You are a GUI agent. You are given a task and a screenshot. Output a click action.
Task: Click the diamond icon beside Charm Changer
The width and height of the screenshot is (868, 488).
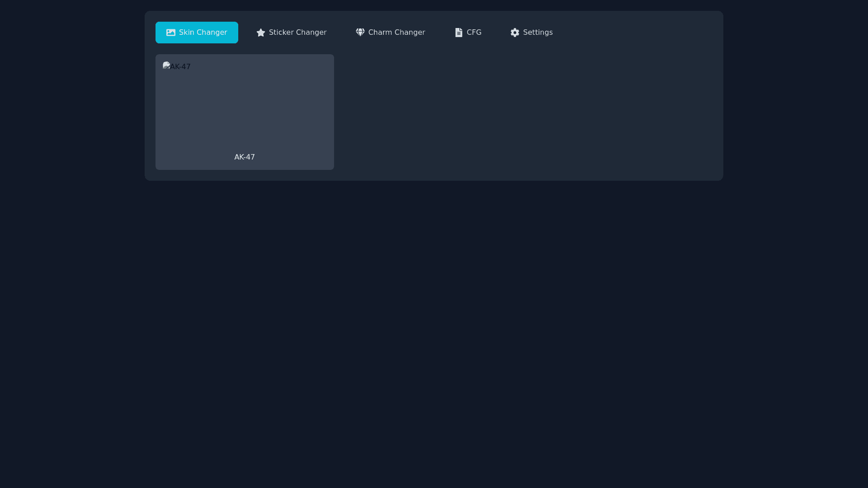360,33
